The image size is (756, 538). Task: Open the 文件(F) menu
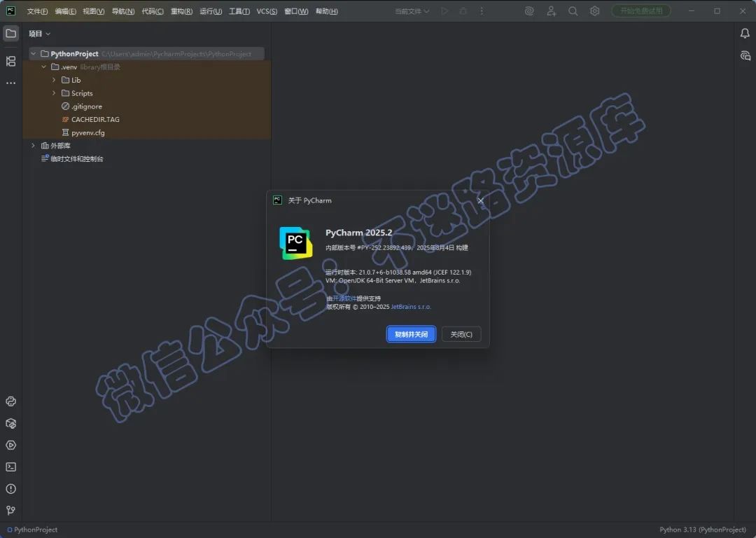[x=37, y=11]
